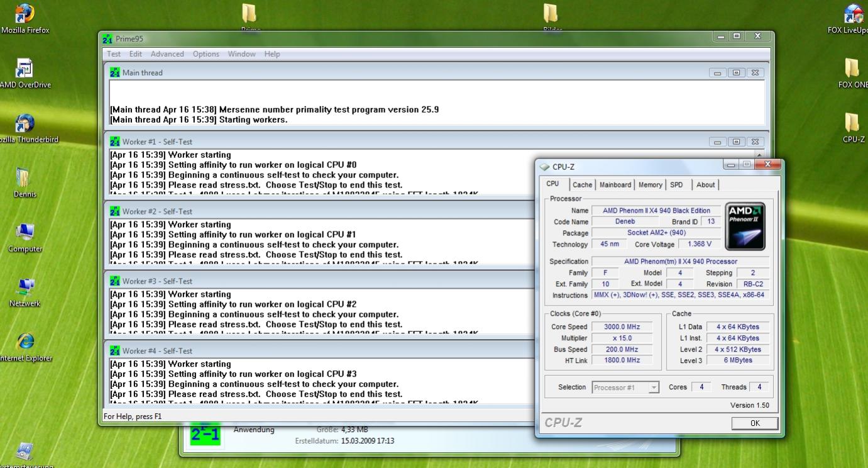Open the Test menu in Prime95
Image resolution: width=868 pixels, height=468 pixels.
point(114,54)
